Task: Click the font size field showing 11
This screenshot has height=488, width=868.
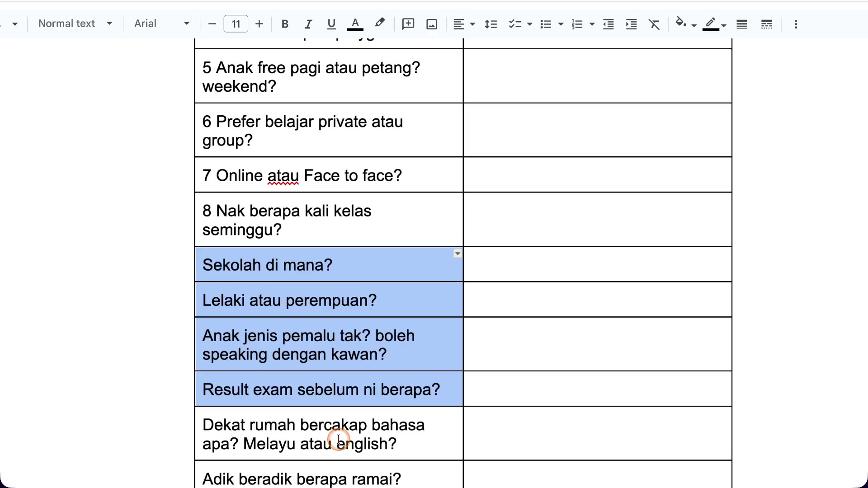Action: point(236,24)
